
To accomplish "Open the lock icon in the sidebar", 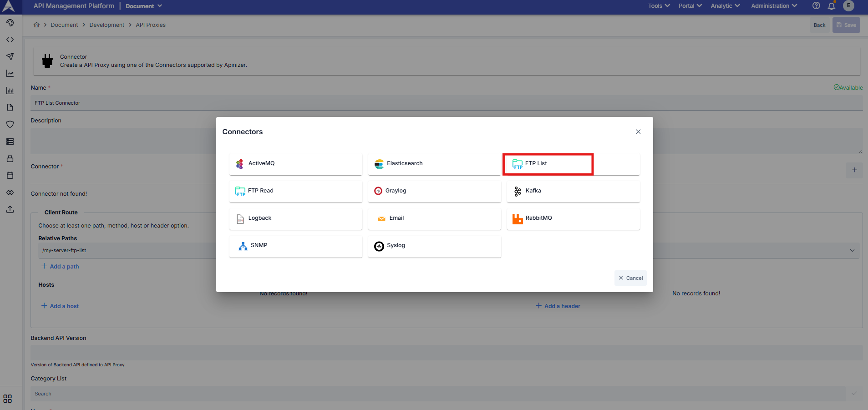I will 10,158.
